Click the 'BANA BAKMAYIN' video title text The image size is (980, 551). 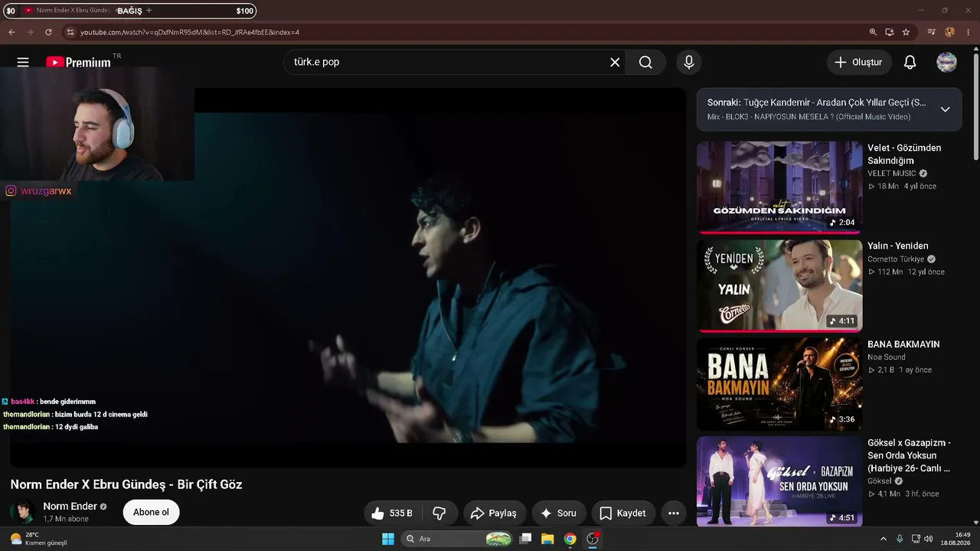pos(903,344)
